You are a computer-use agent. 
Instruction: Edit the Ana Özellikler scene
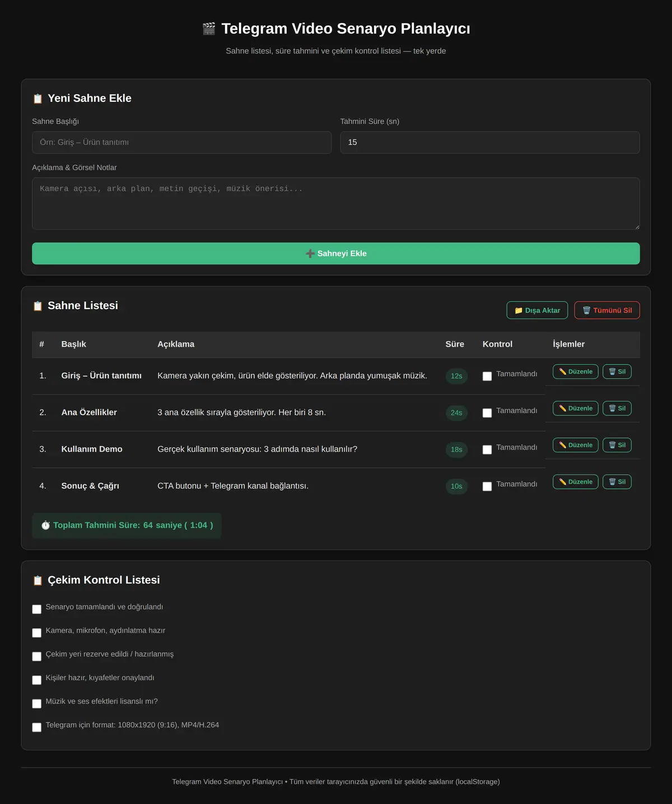point(576,408)
